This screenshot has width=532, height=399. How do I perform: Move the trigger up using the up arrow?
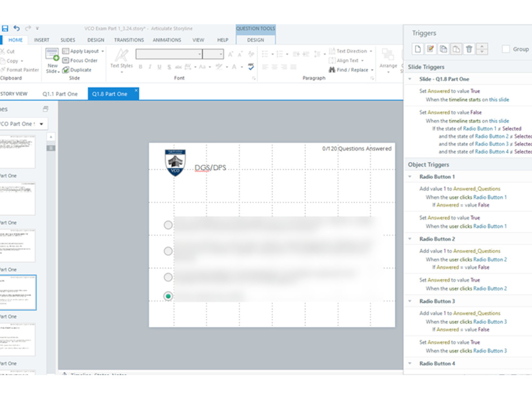(x=482, y=46)
